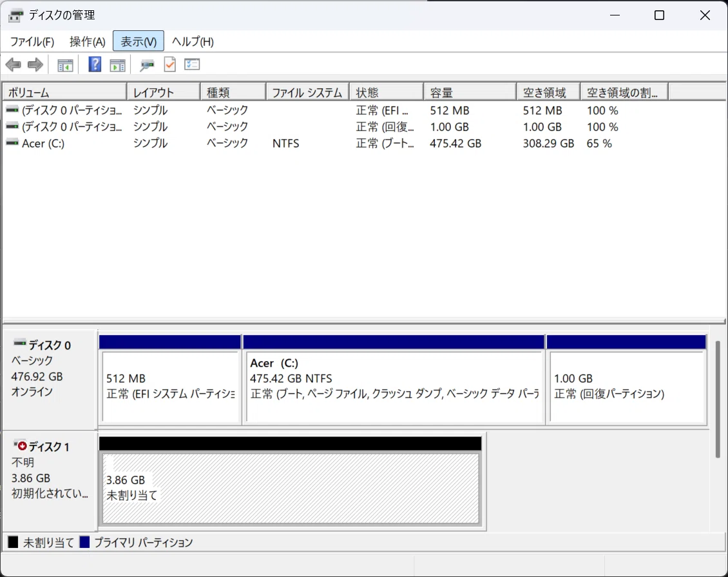Screen dimensions: 728x577
Task: Sort by the 種類 column header
Action: coord(233,92)
